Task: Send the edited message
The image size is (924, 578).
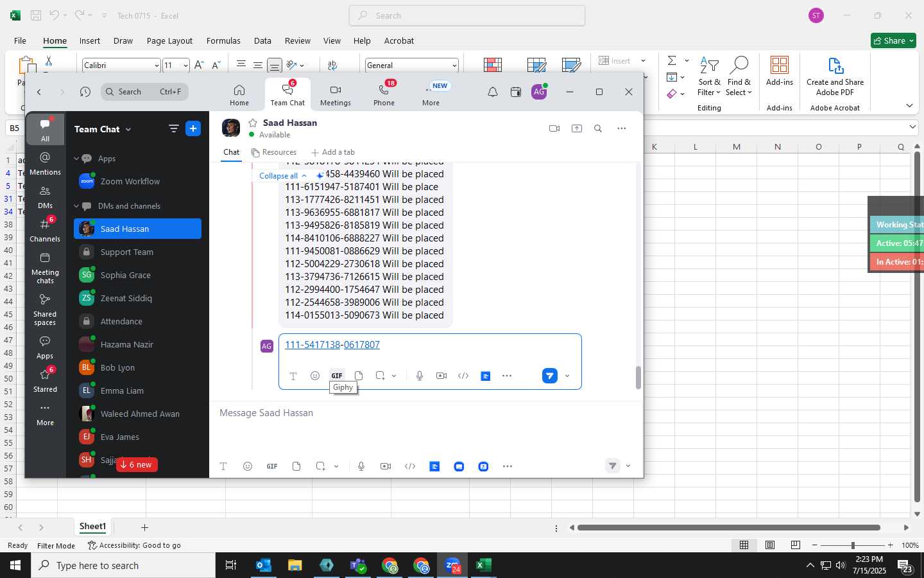Action: coord(550,376)
